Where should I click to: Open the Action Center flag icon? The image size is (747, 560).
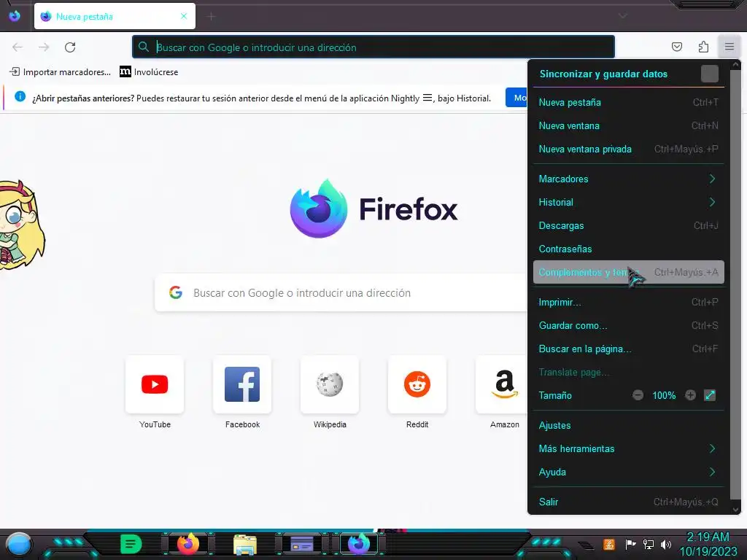[x=630, y=544]
